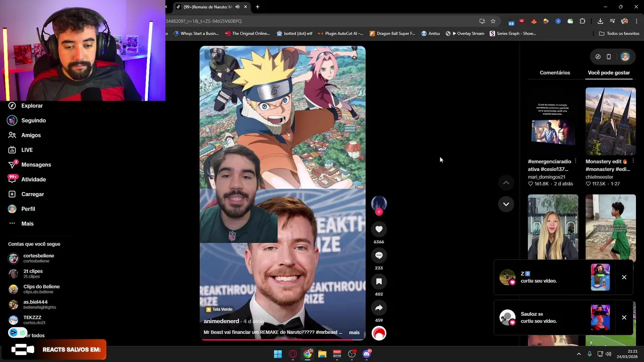The image size is (644, 362).
Task: Save video with bookmark icon
Action: (x=379, y=282)
